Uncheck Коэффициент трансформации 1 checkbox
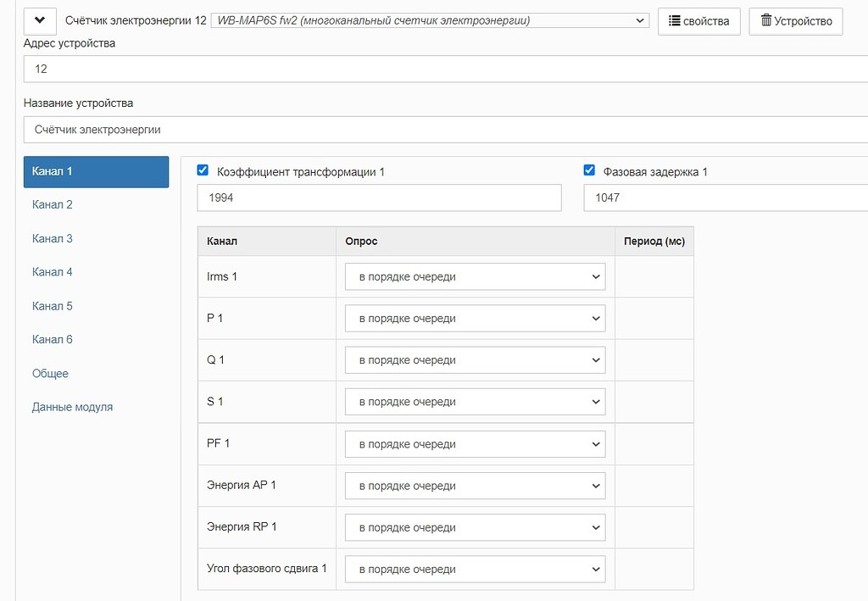This screenshot has height=601, width=868. [203, 170]
